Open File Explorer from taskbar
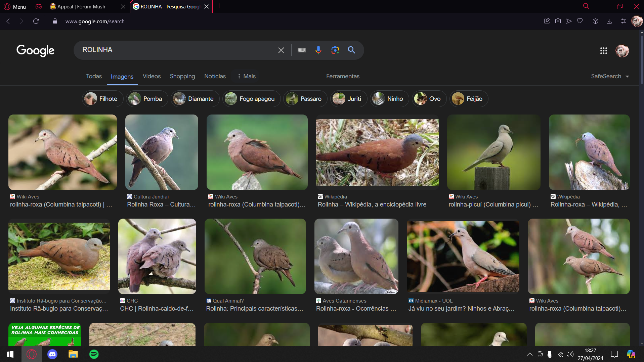Screen dimensions: 644x362 73,354
